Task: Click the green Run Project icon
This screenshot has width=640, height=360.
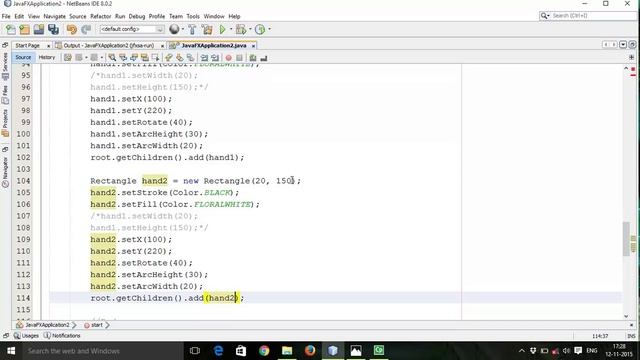Action: (x=222, y=29)
